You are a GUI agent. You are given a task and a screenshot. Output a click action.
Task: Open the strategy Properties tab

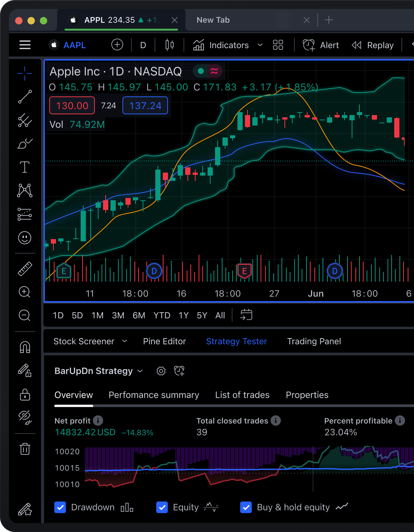click(x=307, y=395)
